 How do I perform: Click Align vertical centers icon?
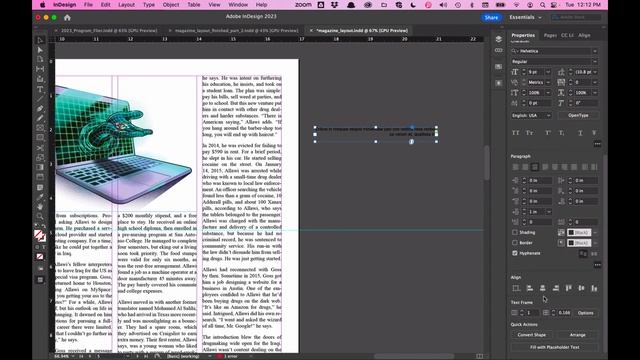click(x=582, y=288)
